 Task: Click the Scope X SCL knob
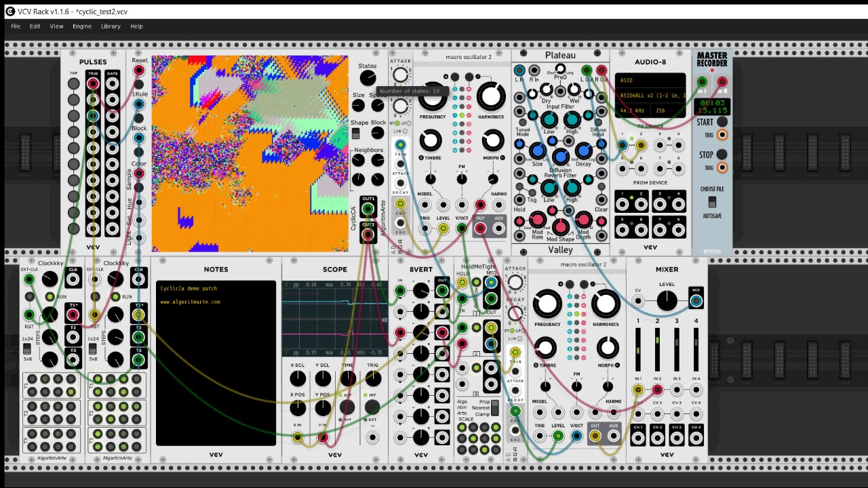tap(298, 378)
